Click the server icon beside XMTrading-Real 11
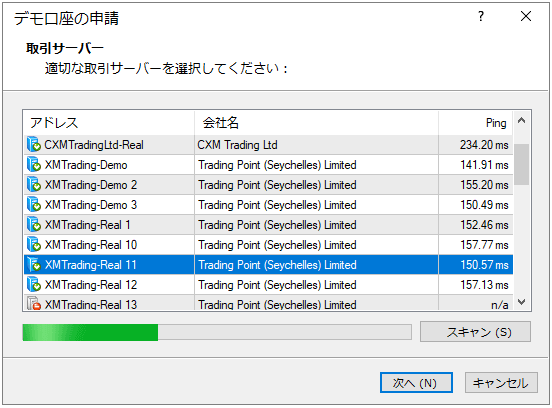Viewport: 552px width, 408px height. (x=34, y=265)
